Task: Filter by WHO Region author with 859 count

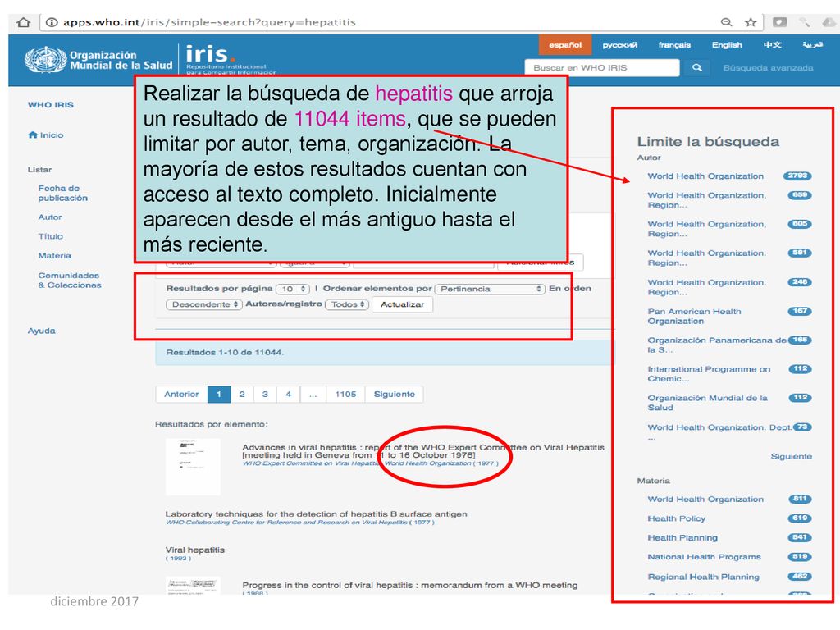Action: (x=706, y=200)
